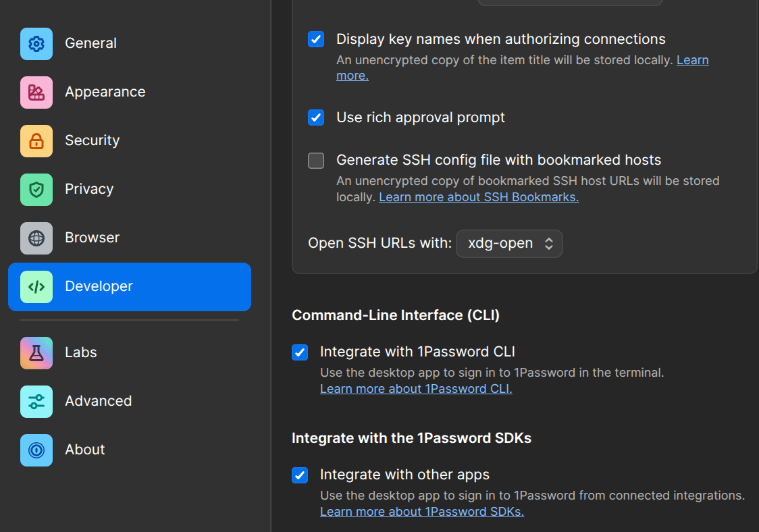Uncheck Display key names when authorizing connections

point(316,39)
